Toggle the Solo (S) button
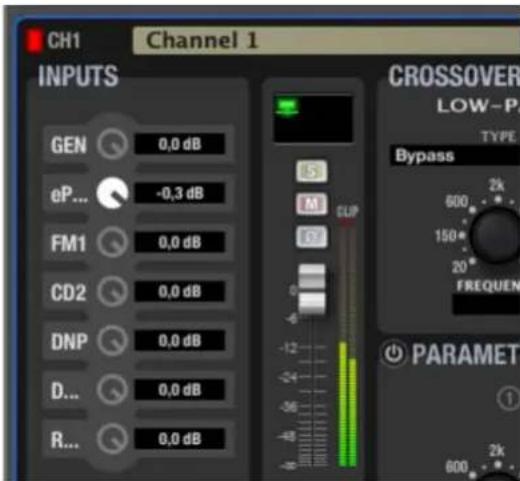This screenshot has width=520, height=481. tap(312, 171)
